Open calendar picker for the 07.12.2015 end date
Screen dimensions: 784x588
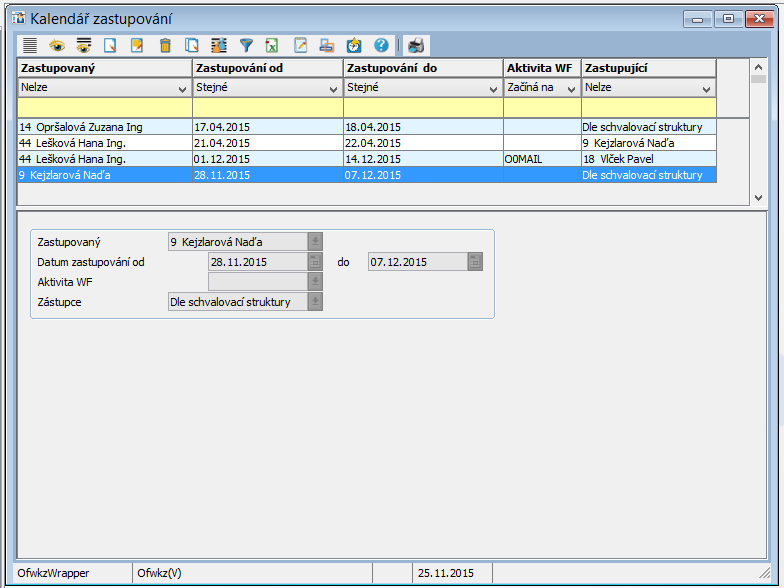coord(475,262)
